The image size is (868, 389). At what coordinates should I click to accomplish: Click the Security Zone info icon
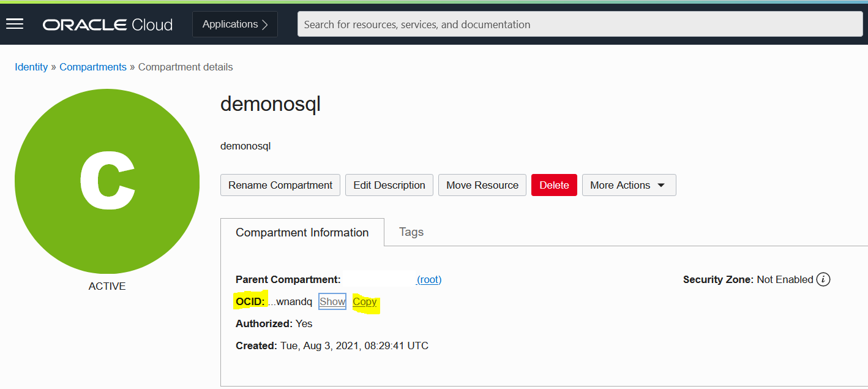824,279
